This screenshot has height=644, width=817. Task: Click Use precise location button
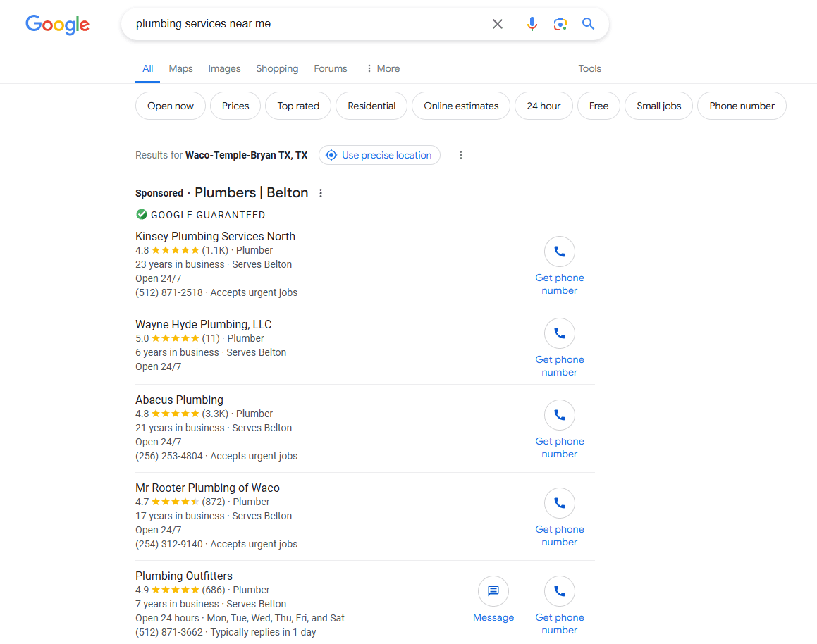(379, 155)
